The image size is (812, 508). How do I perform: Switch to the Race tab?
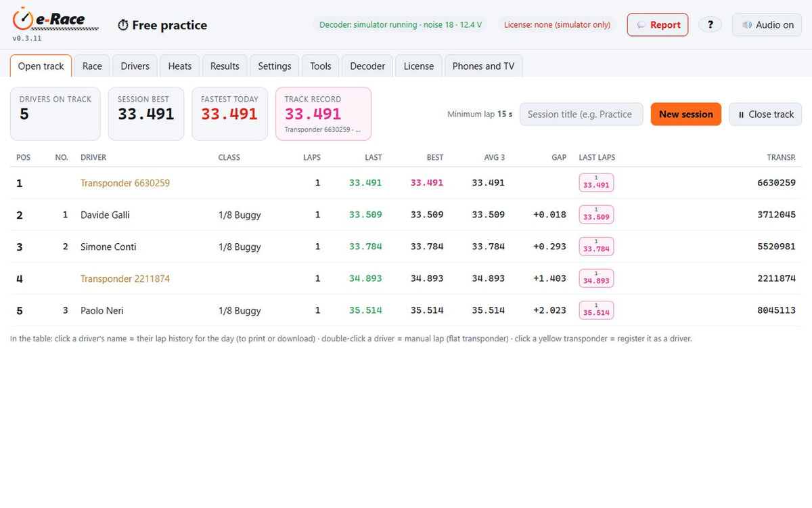[92, 66]
